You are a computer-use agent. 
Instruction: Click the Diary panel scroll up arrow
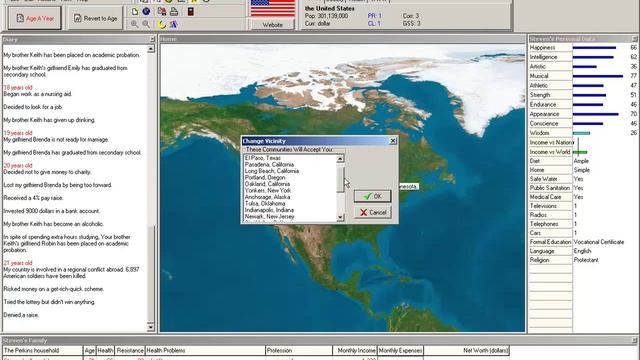pyautogui.click(x=151, y=49)
